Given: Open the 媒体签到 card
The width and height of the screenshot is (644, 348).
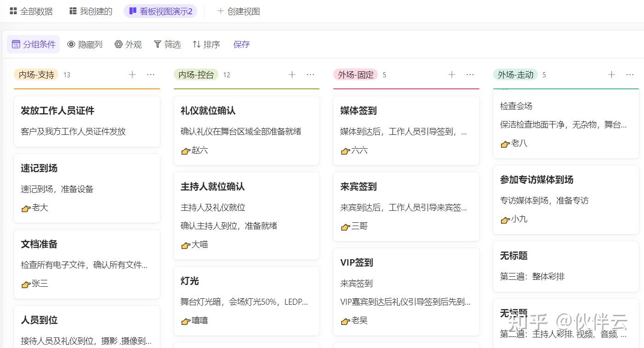Looking at the screenshot, I should [406, 130].
